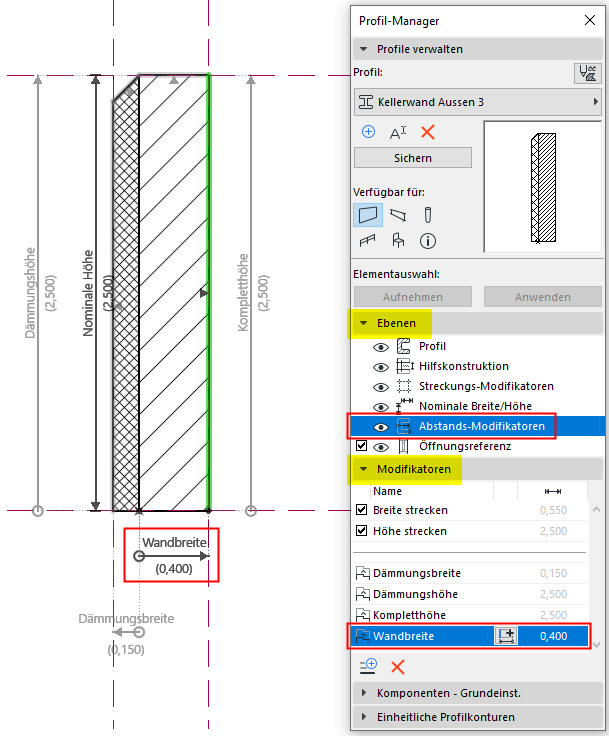Click the Dämmungsbreite modifier icon

[362, 573]
